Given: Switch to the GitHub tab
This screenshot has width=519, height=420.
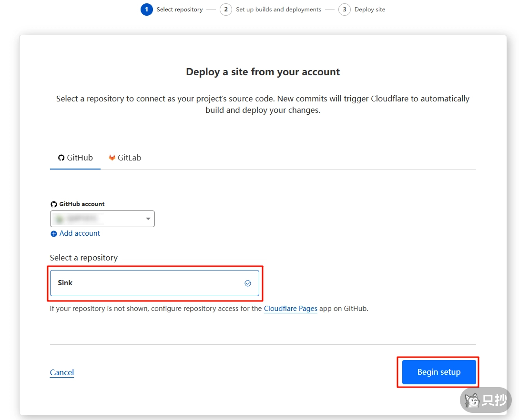Looking at the screenshot, I should (x=75, y=158).
